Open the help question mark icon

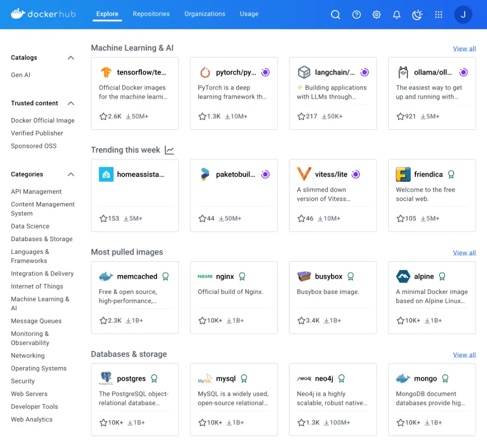pyautogui.click(x=356, y=15)
